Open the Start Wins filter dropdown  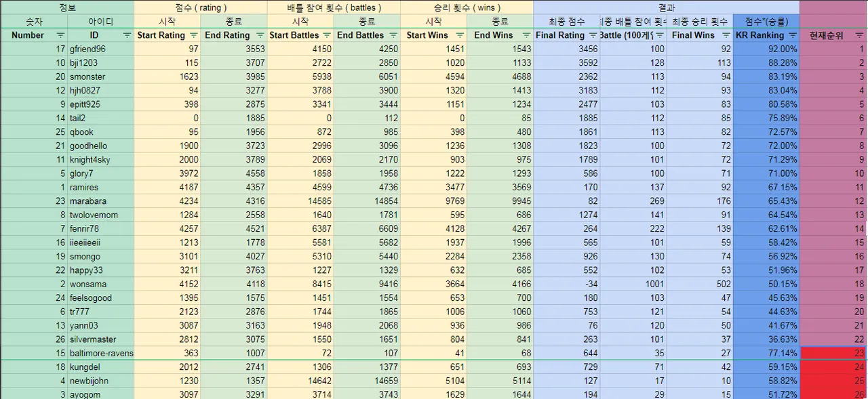tap(459, 35)
